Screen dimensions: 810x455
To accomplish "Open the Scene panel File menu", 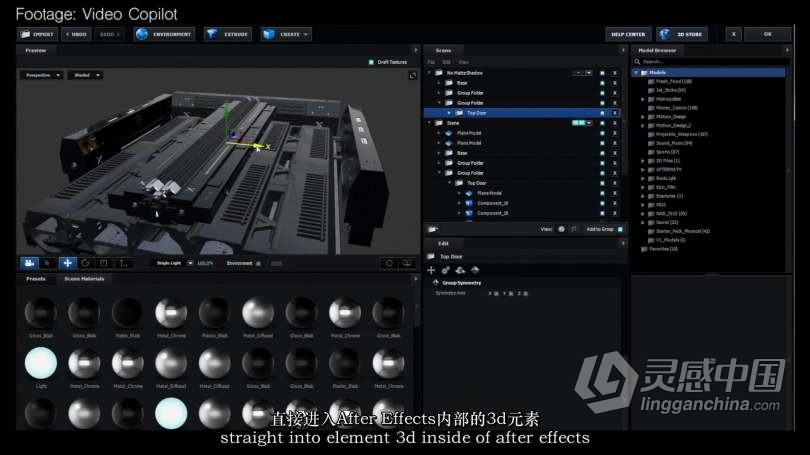I will tap(431, 62).
